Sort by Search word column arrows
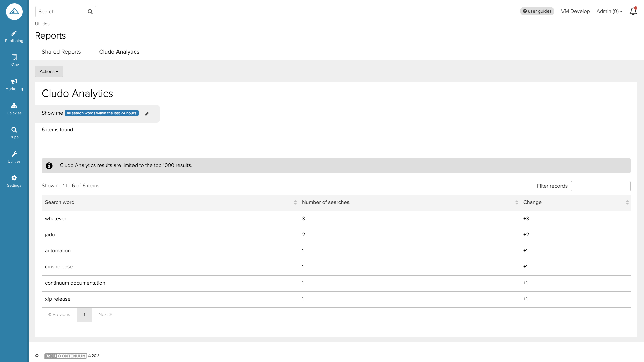The width and height of the screenshot is (644, 362). (x=295, y=202)
